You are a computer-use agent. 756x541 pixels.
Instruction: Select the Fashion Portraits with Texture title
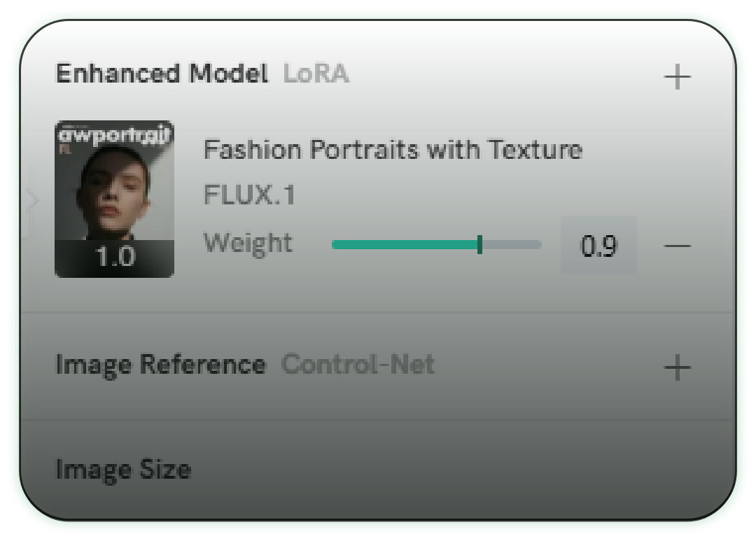[x=393, y=150]
